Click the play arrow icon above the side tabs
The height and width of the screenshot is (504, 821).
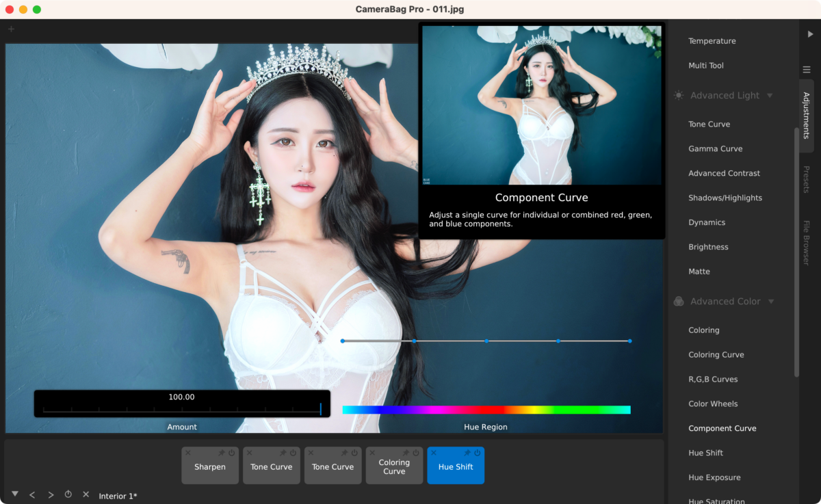pos(811,34)
